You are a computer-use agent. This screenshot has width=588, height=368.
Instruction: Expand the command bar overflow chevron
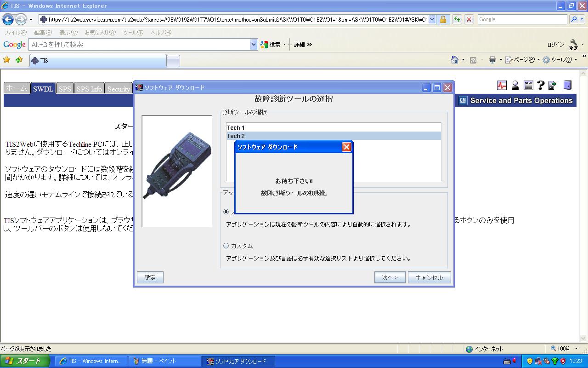(584, 57)
